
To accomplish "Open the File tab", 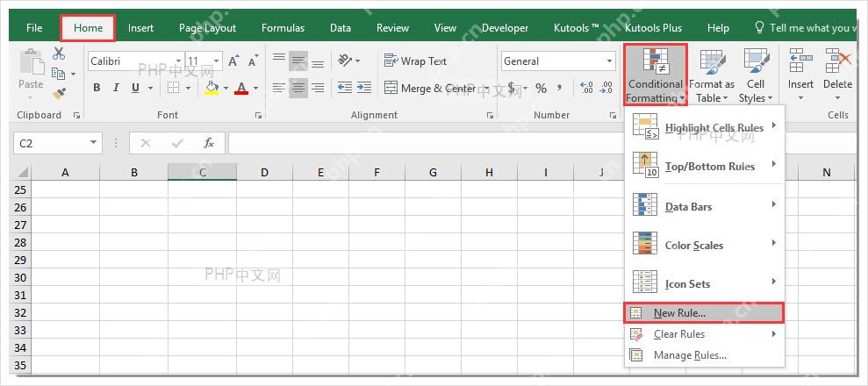I will coord(34,28).
